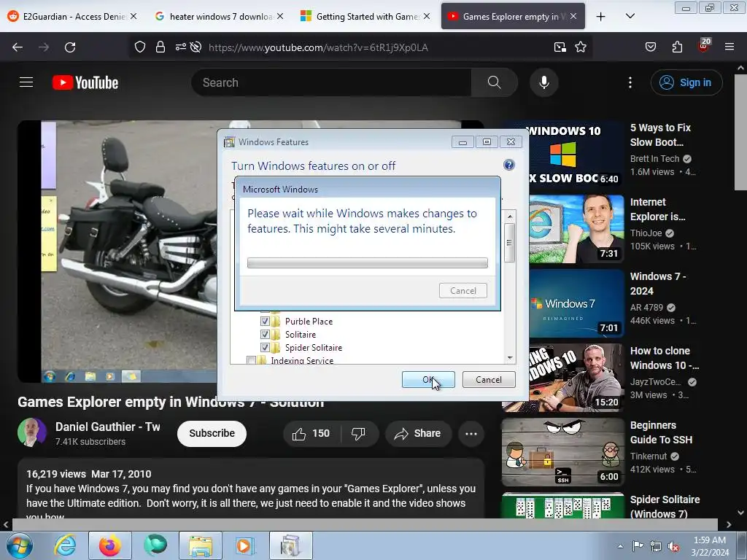Open Windows Media Player taskbar icon
The width and height of the screenshot is (747, 560).
tap(245, 545)
